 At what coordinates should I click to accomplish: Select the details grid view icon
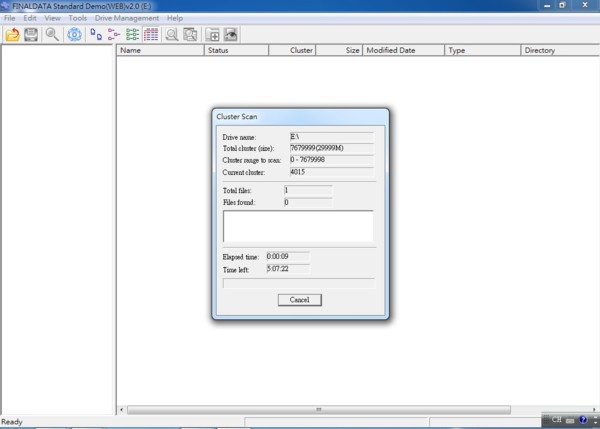150,35
